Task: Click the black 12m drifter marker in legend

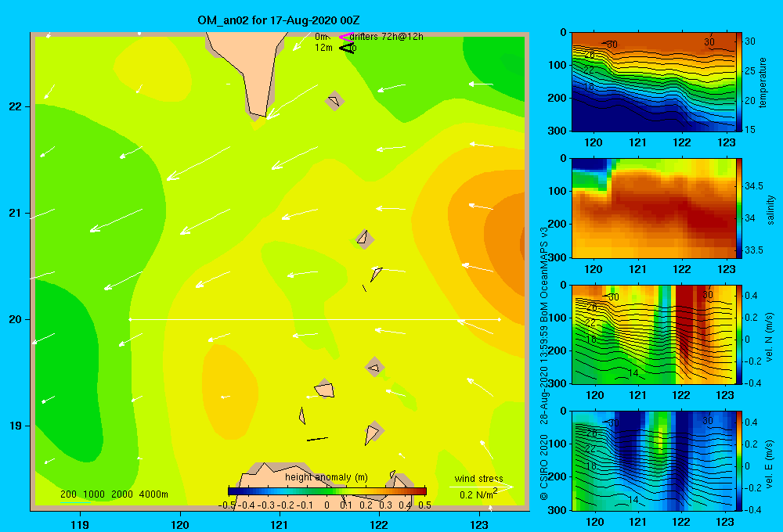Action: click(347, 49)
